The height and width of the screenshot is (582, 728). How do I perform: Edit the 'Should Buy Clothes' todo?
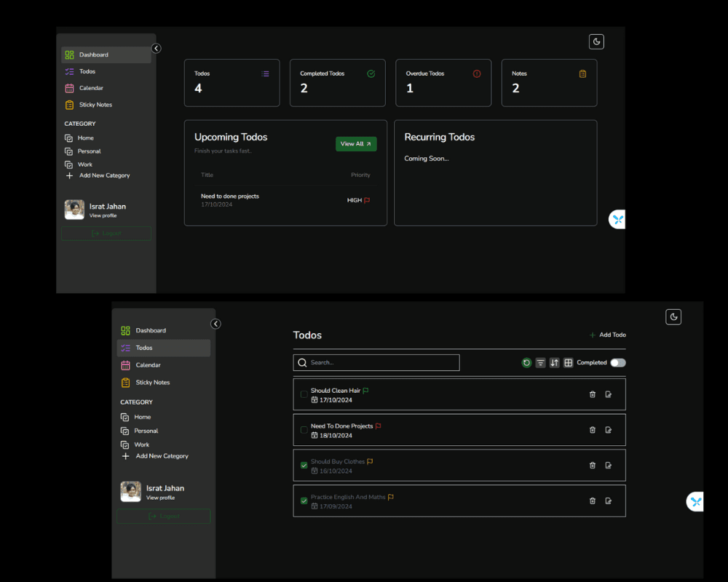tap(609, 466)
